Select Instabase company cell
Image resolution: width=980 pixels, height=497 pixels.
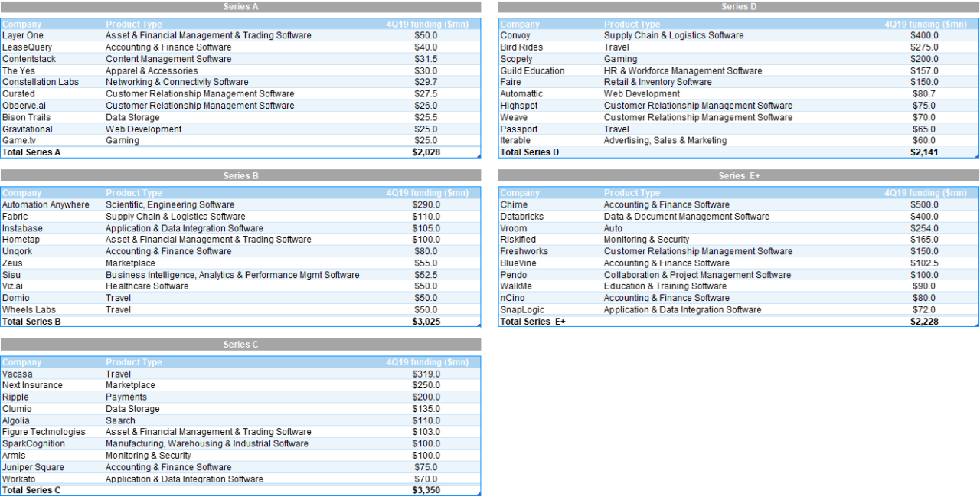pyautogui.click(x=22, y=228)
